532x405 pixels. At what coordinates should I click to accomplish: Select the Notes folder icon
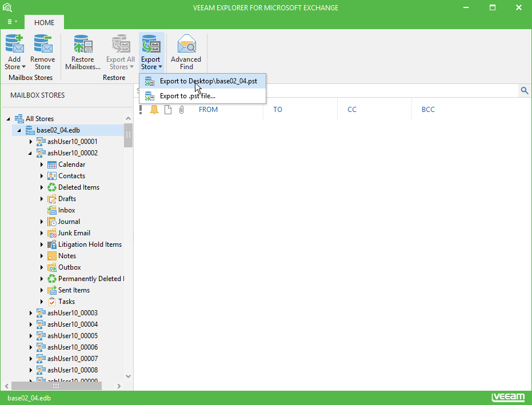tap(52, 256)
